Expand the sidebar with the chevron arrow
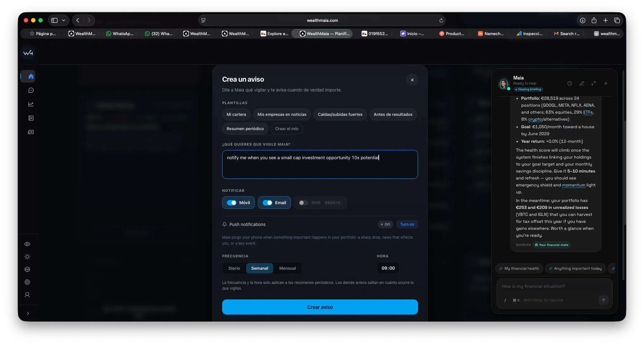The image size is (644, 345). [28, 313]
